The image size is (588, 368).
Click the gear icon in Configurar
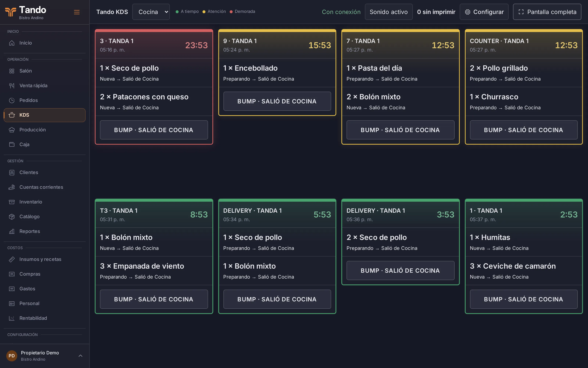tap(467, 12)
